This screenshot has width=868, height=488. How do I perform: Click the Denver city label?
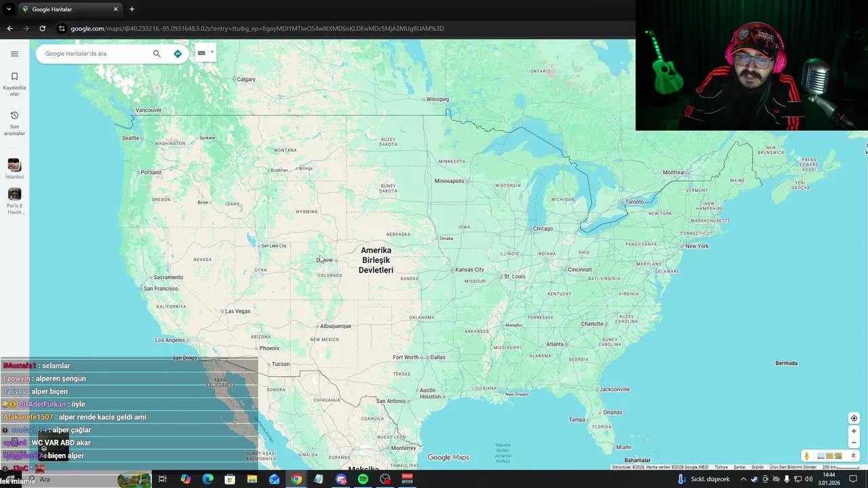click(x=325, y=260)
